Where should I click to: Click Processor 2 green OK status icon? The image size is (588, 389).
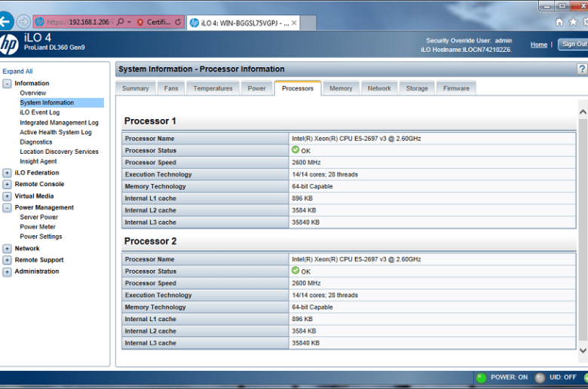(x=296, y=271)
